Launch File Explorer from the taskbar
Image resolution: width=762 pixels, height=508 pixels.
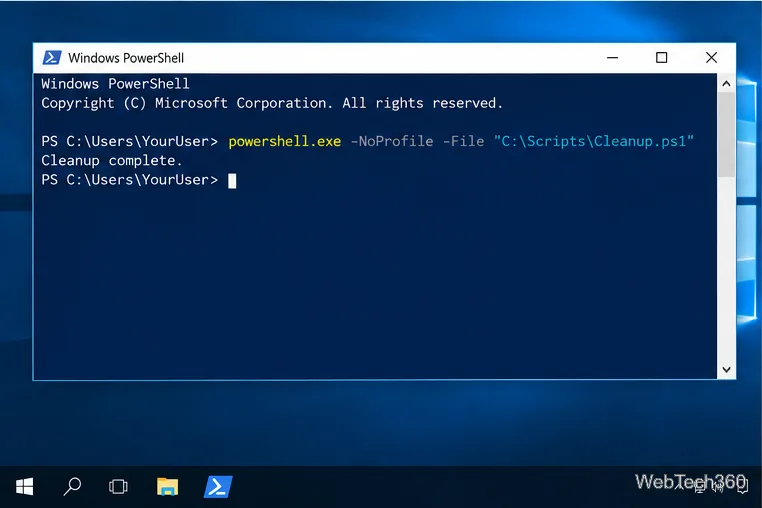[x=168, y=486]
